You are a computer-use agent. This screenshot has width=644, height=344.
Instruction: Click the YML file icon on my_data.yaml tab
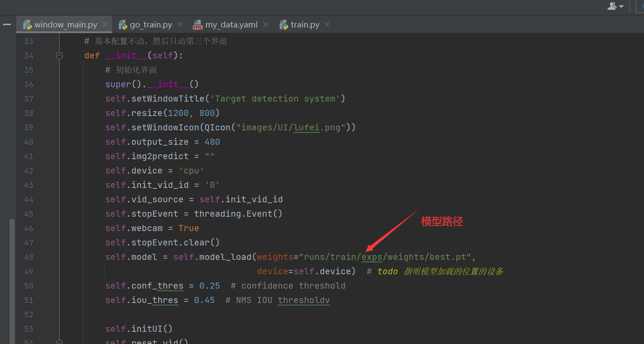[198, 24]
